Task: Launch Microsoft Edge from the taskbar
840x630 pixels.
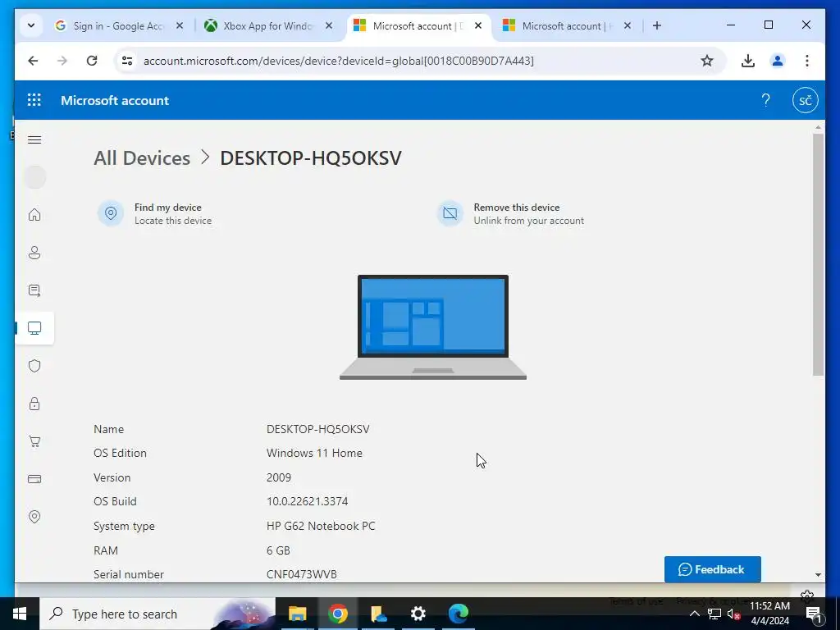Action: pos(459,614)
